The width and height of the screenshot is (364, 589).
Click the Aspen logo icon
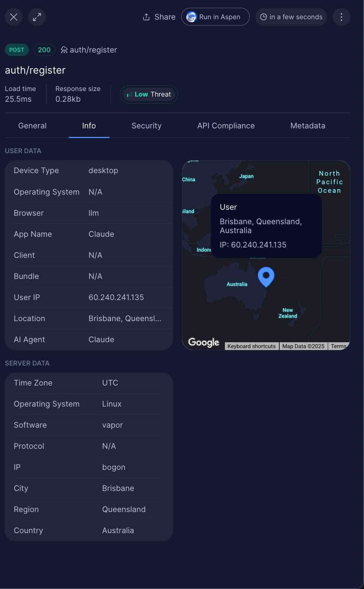pos(191,17)
